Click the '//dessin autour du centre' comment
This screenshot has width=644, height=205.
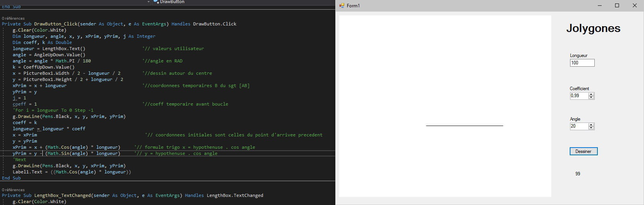177,73
